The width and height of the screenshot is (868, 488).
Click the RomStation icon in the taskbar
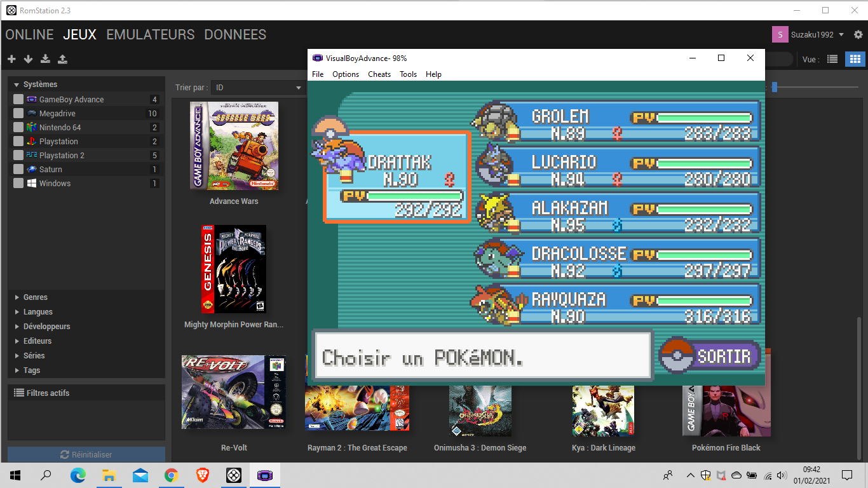[x=234, y=475]
